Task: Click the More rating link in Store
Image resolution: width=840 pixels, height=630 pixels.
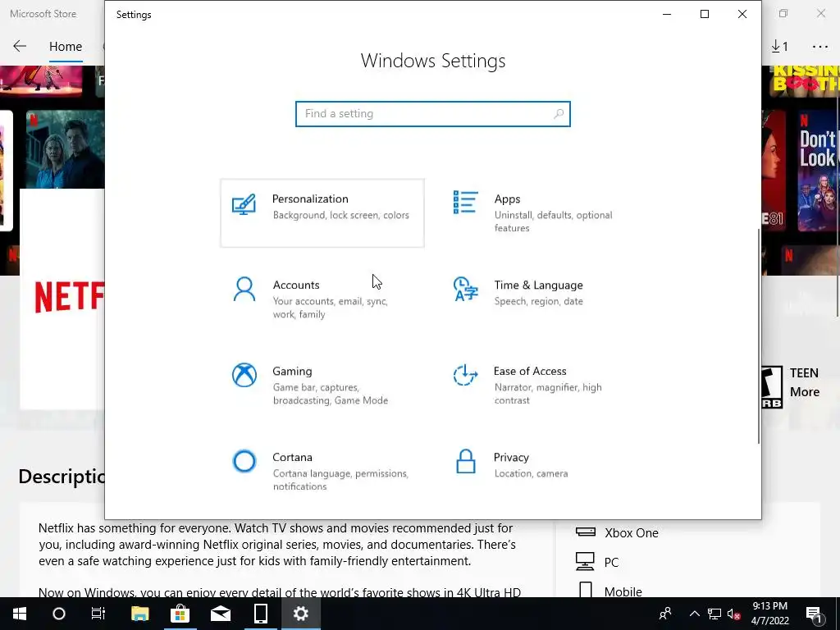Action: pyautogui.click(x=804, y=391)
